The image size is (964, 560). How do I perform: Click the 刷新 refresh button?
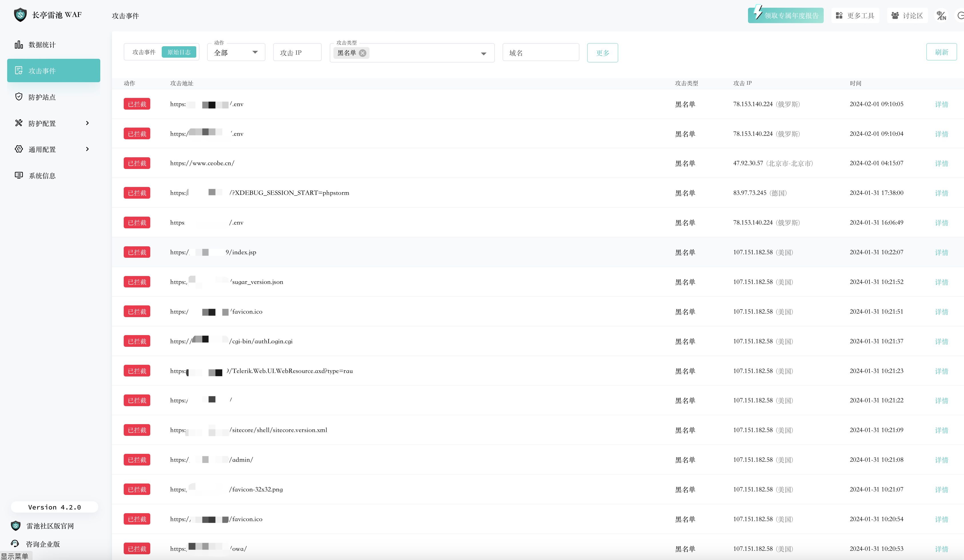pos(941,52)
